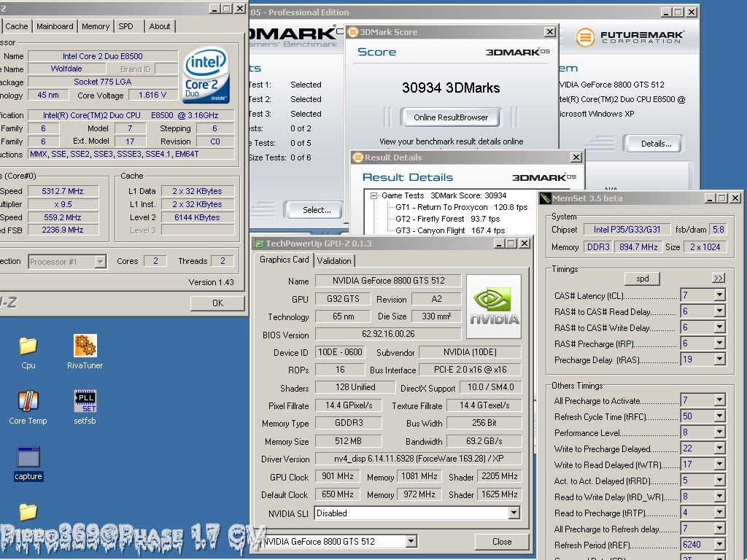Image resolution: width=747 pixels, height=560 pixels.
Task: Click OK in the CPU-Z window
Action: pos(217,303)
